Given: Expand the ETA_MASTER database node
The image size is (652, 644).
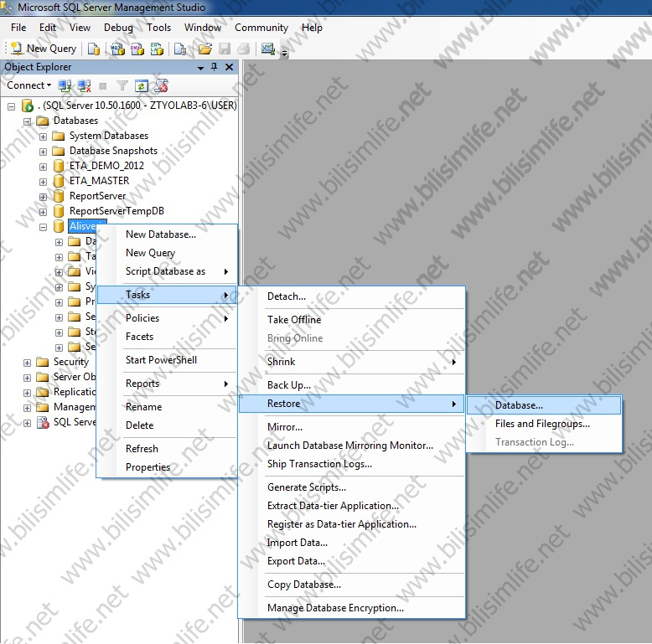Looking at the screenshot, I should coord(44,181).
